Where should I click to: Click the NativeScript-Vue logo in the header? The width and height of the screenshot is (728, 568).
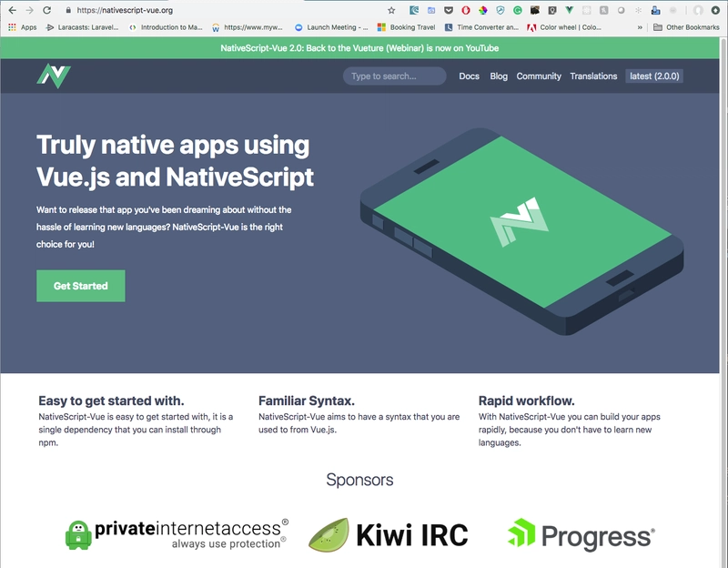(x=54, y=76)
